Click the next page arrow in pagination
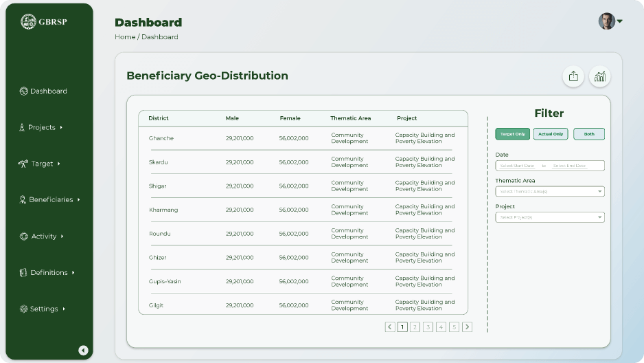Screen dimensions: 644x363 (x=467, y=327)
